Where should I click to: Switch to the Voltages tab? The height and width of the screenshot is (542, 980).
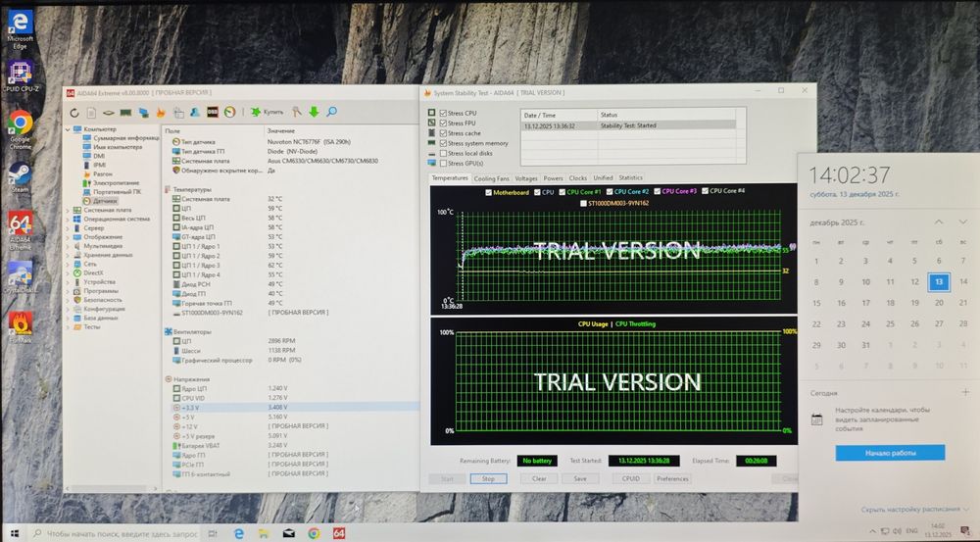coord(526,178)
